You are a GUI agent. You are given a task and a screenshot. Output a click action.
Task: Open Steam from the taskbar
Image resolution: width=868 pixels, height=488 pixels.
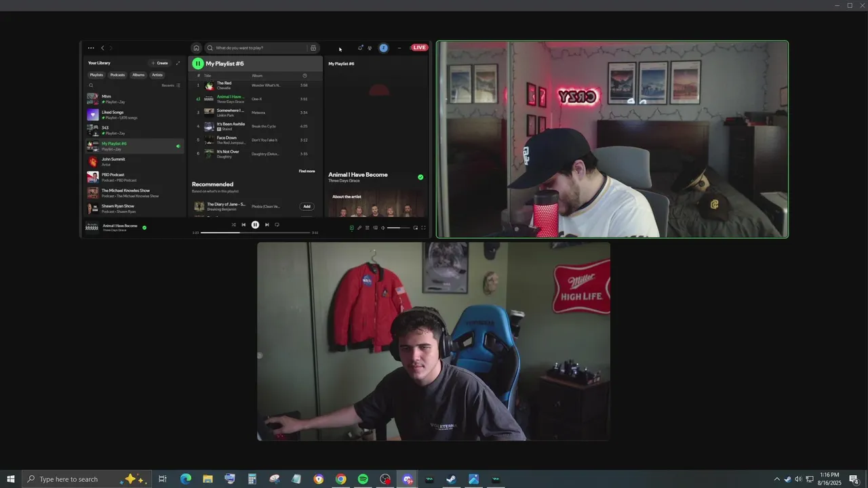point(451,479)
